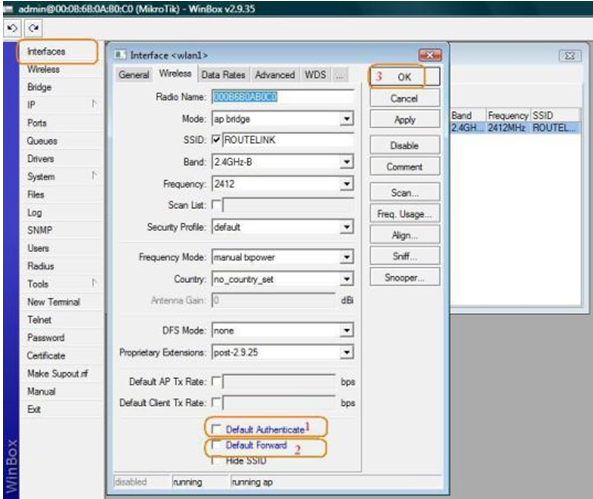Select the 2412MHz row in background list
Image resolution: width=593 pixels, height=499 pixels.
tap(515, 127)
